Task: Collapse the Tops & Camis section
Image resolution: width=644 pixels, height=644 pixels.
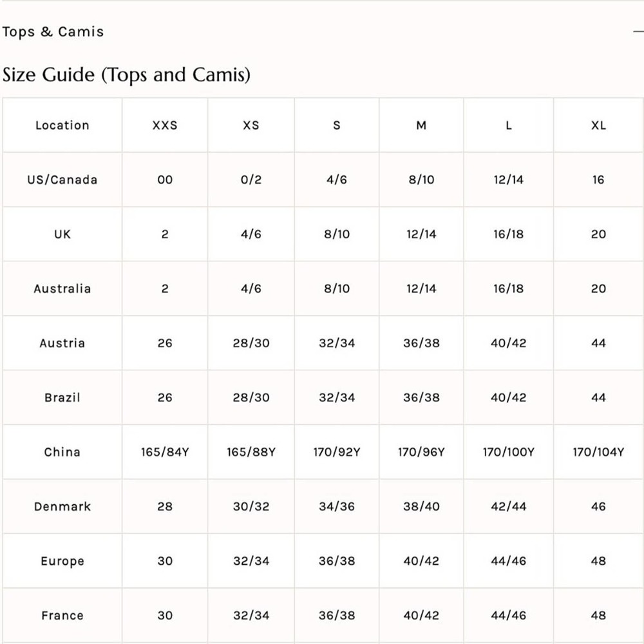Action: pos(638,32)
